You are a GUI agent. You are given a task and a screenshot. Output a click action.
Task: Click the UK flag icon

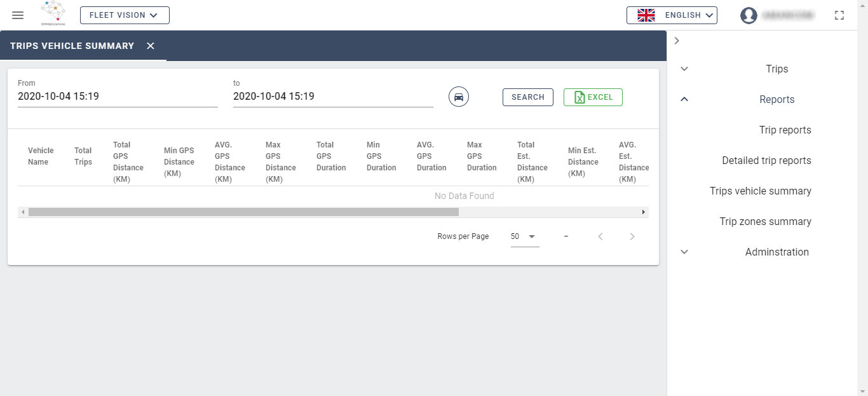tap(646, 15)
